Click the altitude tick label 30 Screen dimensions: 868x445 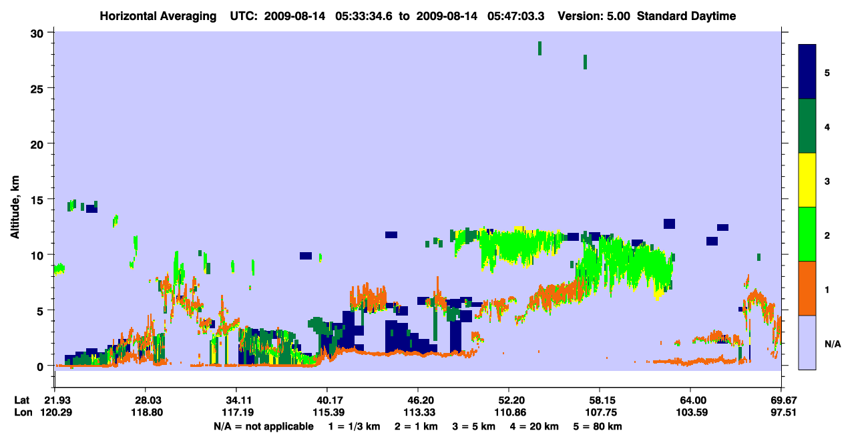[39, 33]
